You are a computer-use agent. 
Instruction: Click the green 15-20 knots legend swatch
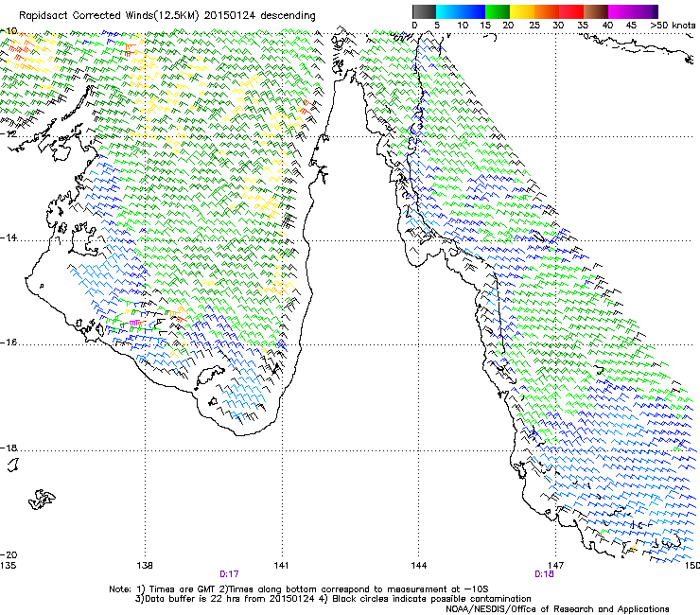[498, 11]
